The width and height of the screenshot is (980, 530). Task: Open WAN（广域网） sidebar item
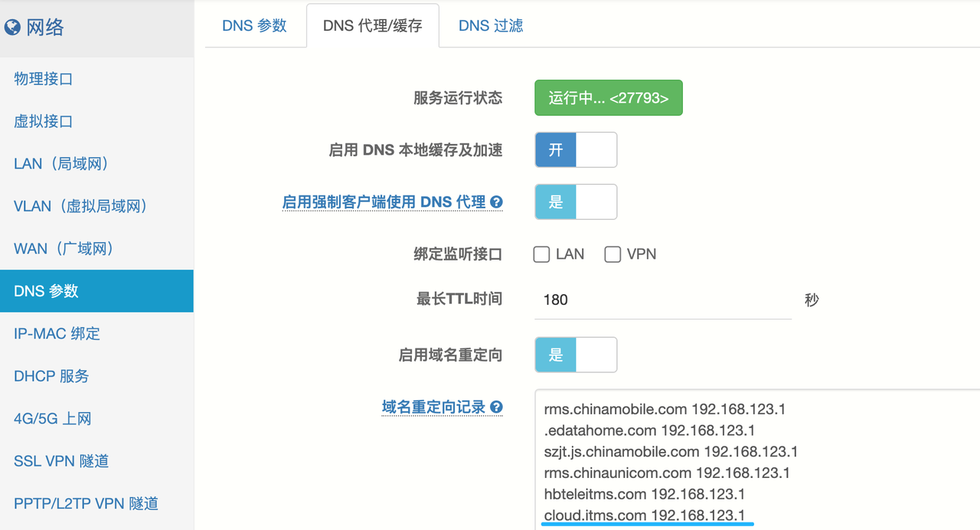(64, 249)
